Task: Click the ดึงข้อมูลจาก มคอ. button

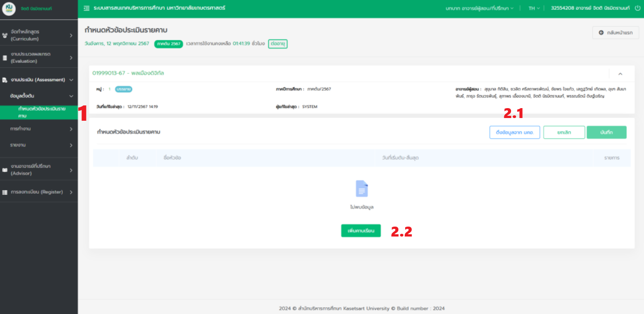Action: (514, 132)
